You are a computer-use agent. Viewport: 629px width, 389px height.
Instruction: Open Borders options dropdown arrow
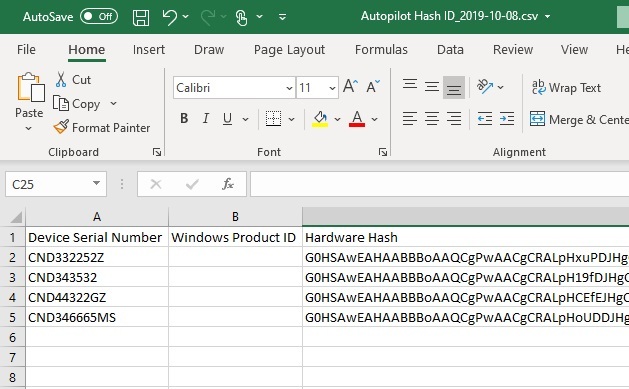click(x=292, y=119)
